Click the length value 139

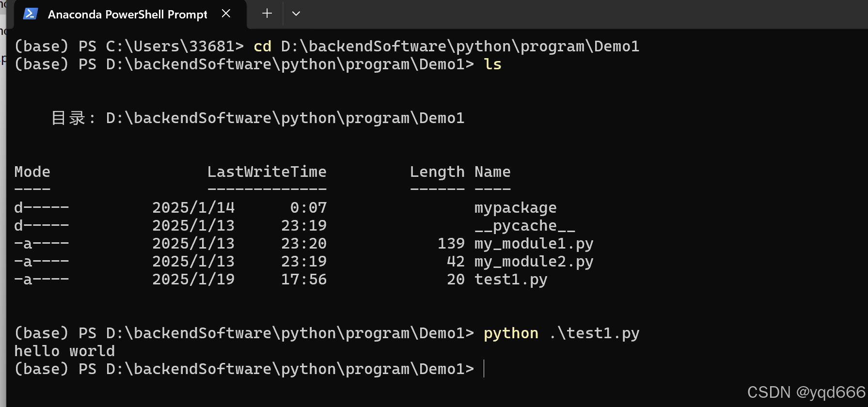[x=451, y=243]
